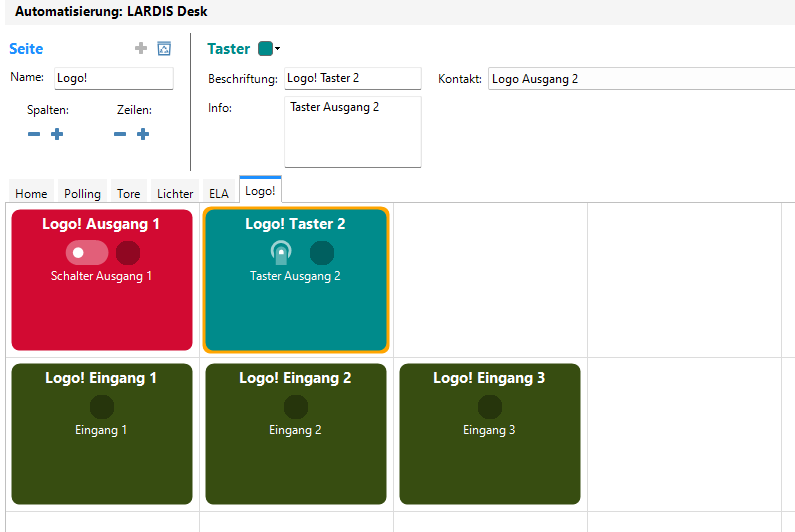Click the Kontakt field Logo Ausgang 2
The height and width of the screenshot is (532, 795).
point(641,79)
